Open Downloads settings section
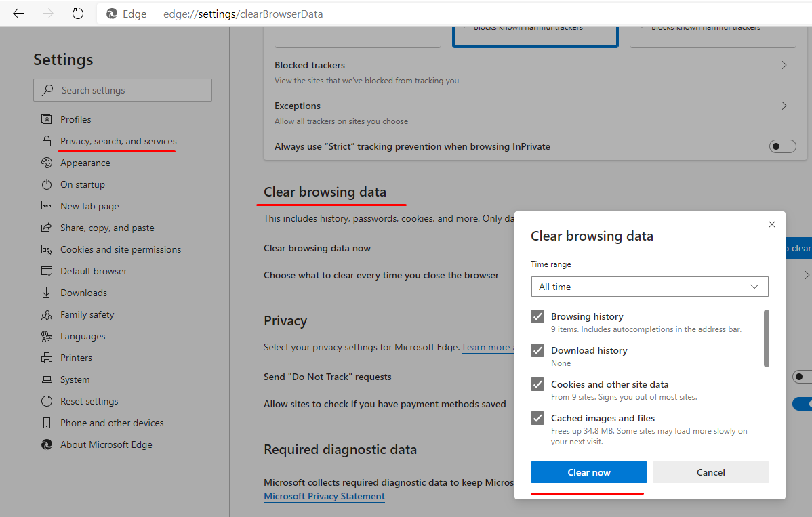Viewport: 812px width, 517px height. point(83,293)
